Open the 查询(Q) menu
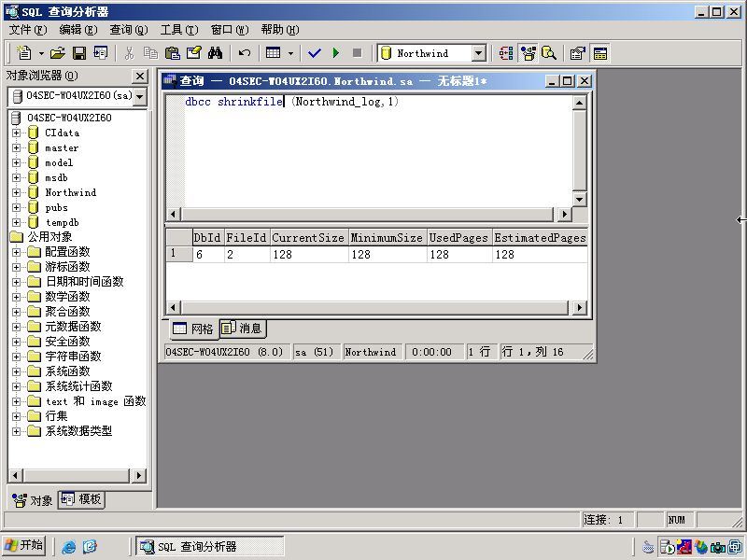The height and width of the screenshot is (560, 747). 129,30
